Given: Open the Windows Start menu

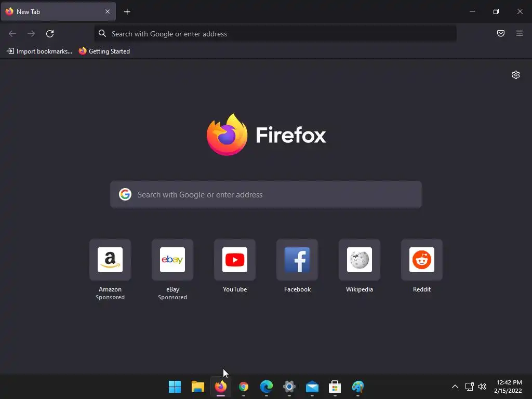Looking at the screenshot, I should [175, 387].
